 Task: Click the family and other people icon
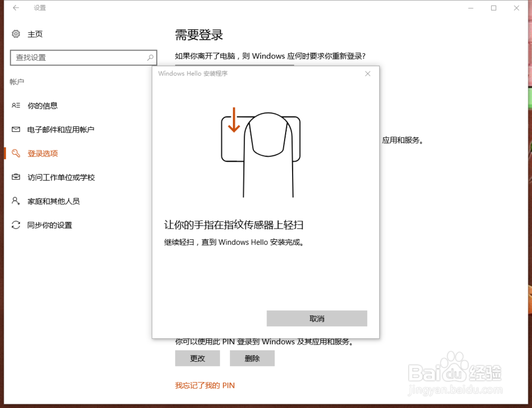(x=15, y=201)
